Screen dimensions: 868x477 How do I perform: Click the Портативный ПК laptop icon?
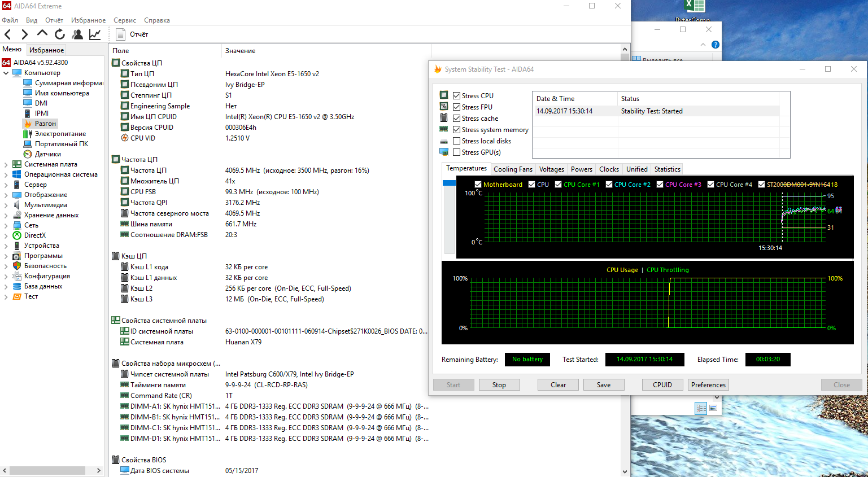pos(28,144)
